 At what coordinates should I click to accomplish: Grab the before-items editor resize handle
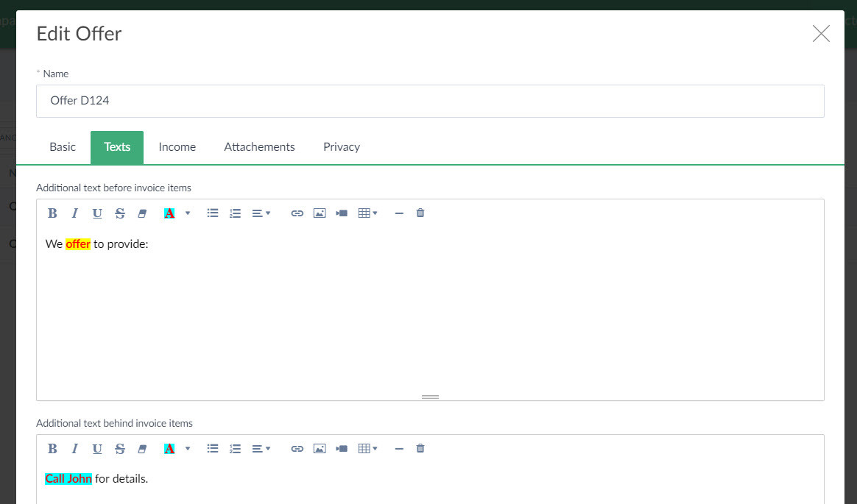pyautogui.click(x=430, y=397)
